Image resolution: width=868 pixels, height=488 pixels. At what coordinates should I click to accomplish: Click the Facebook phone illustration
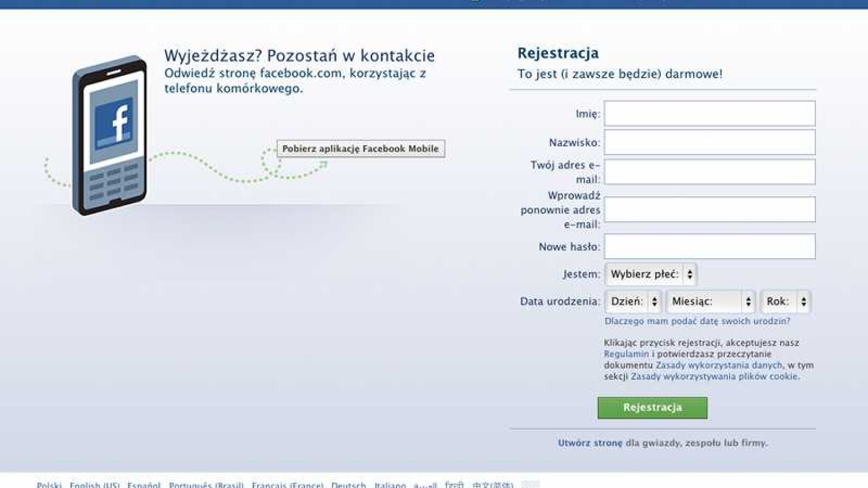pos(109,135)
